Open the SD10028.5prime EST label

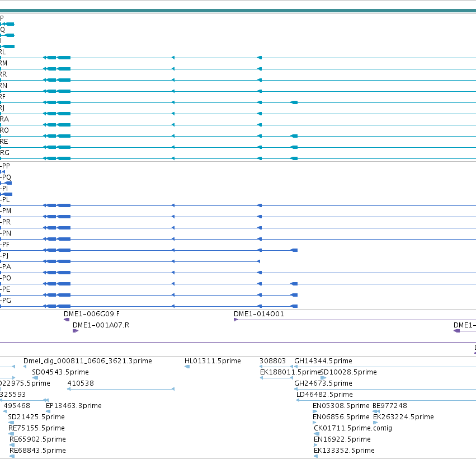(x=349, y=372)
